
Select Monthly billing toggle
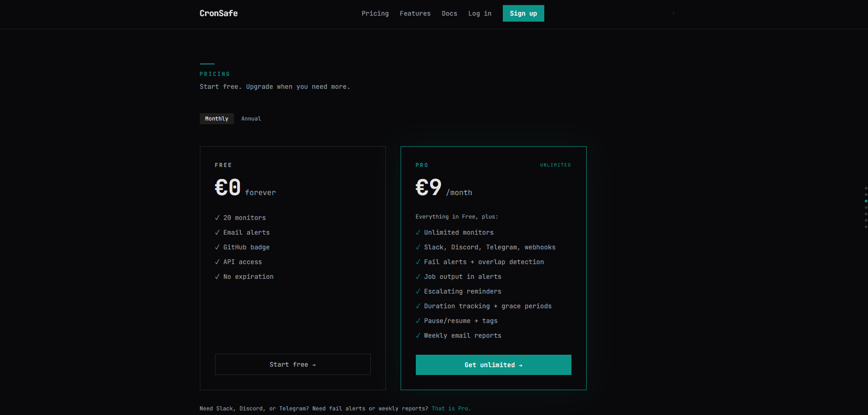217,119
